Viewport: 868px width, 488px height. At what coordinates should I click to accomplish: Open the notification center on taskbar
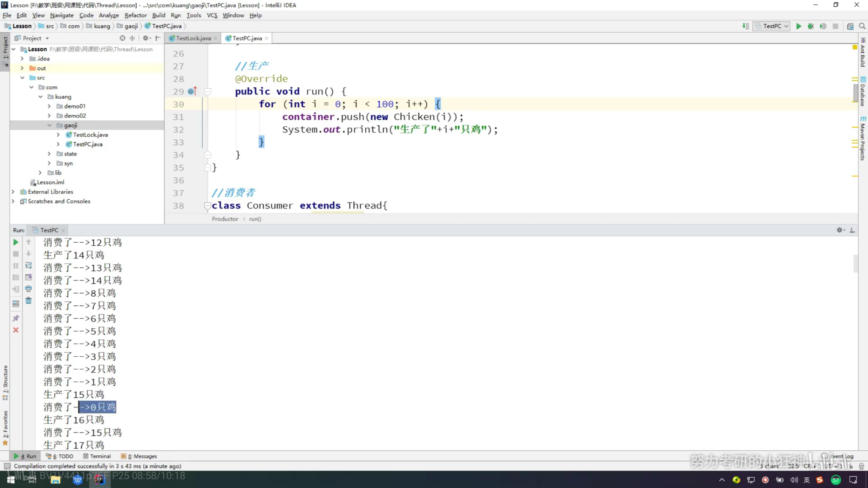pos(853,480)
